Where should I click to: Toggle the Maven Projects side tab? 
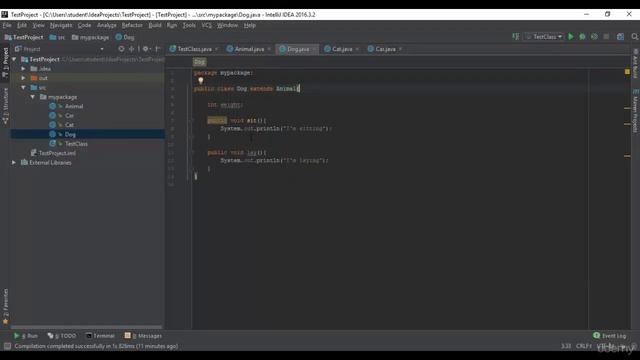[635, 110]
